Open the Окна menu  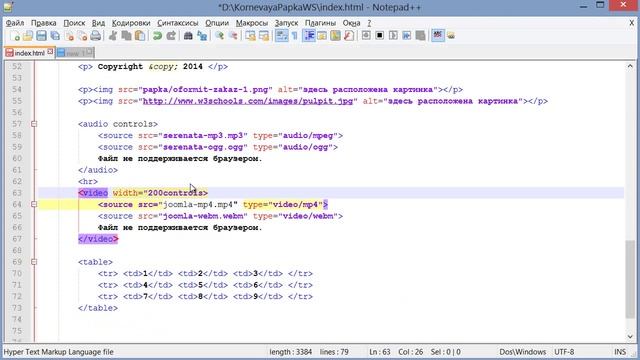pos(351,23)
